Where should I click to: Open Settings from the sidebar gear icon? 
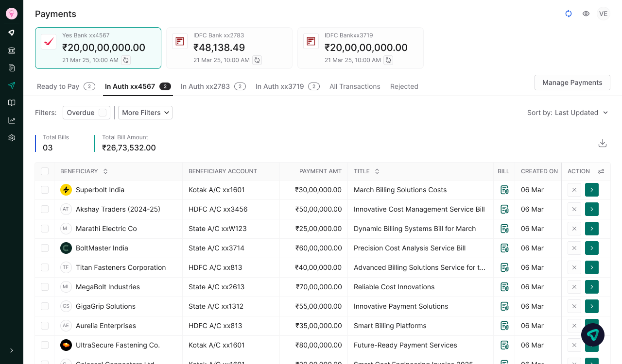pos(11,137)
